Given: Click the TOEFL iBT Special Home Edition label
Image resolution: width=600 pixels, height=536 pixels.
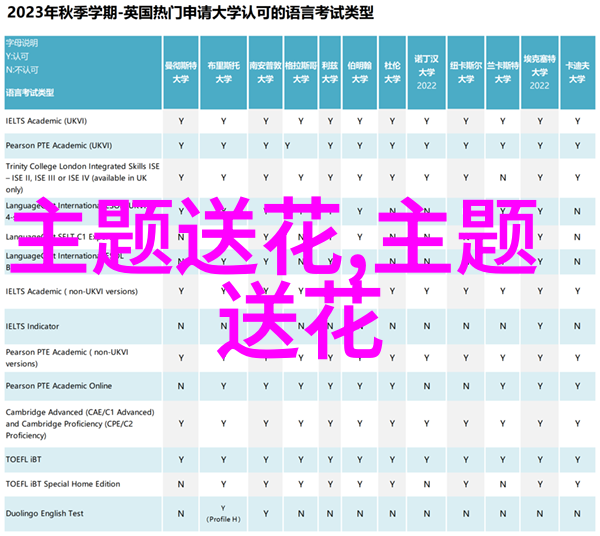Looking at the screenshot, I should 62,484.
